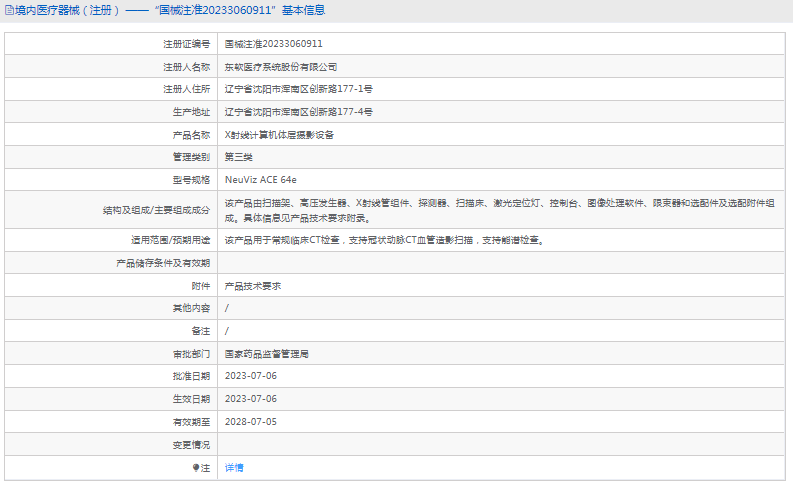Viewport: 793px width, 486px height.
Task: Select the management class value 第三类
Action: pos(239,157)
